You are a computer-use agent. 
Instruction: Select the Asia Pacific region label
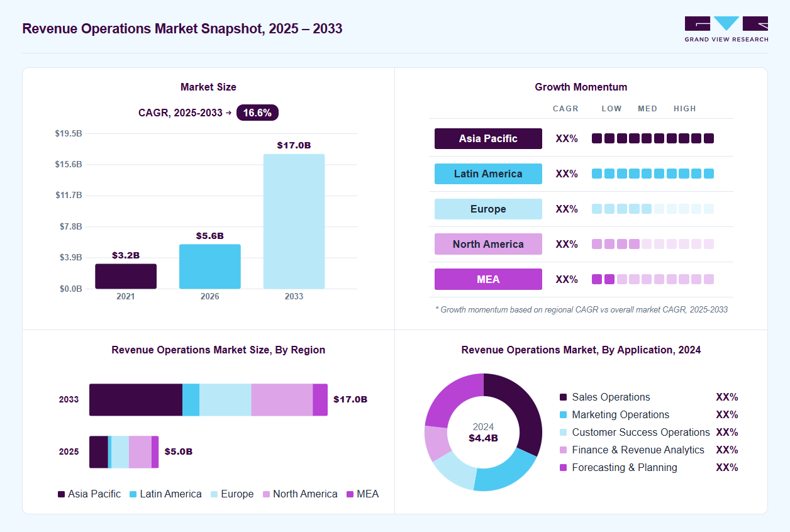pos(488,138)
